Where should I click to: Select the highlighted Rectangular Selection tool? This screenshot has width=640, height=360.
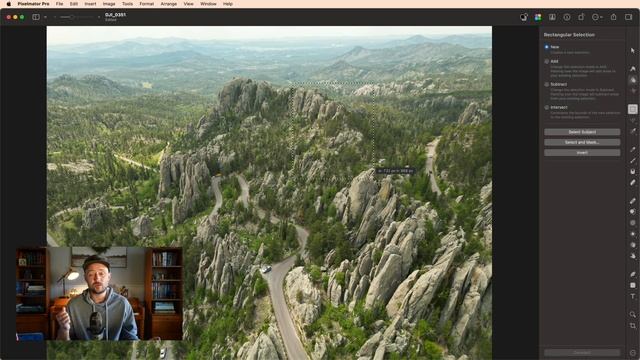click(633, 109)
